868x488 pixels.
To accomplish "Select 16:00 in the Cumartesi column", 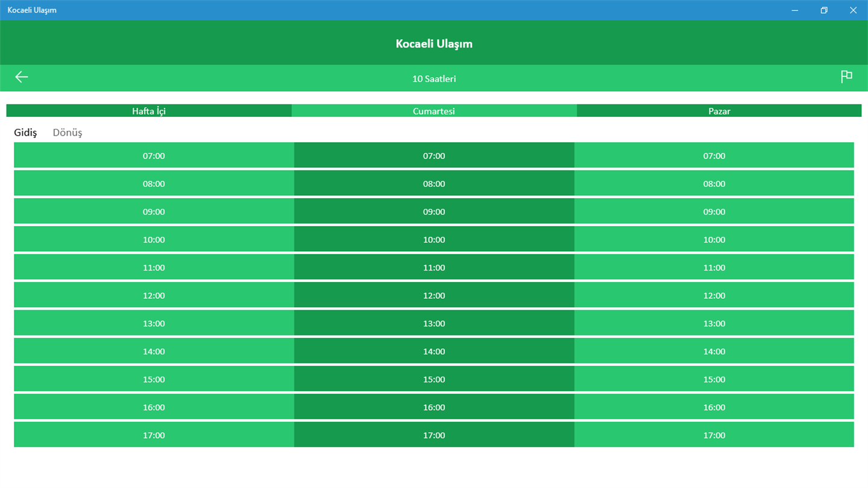I will click(x=434, y=407).
